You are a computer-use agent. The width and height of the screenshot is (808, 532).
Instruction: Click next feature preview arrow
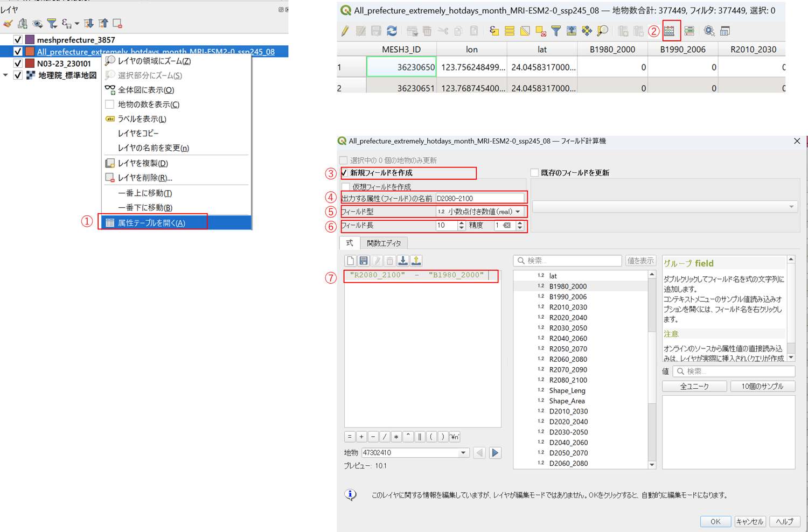pyautogui.click(x=495, y=453)
